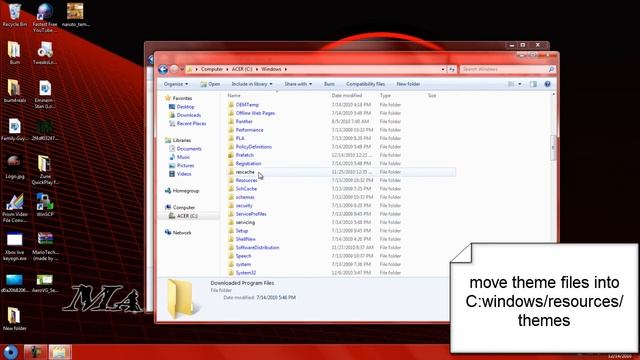Image resolution: width=640 pixels, height=360 pixels.
Task: Select the SchCache folder
Action: pyautogui.click(x=242, y=189)
